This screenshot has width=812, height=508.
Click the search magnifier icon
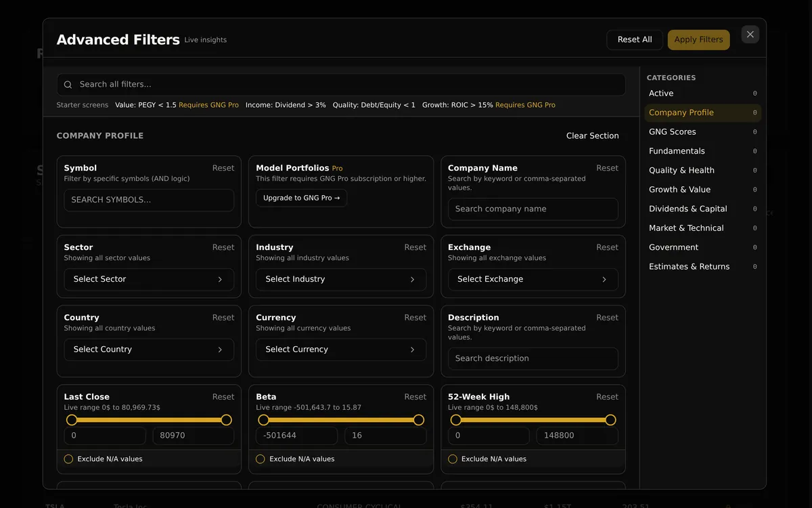pos(68,85)
